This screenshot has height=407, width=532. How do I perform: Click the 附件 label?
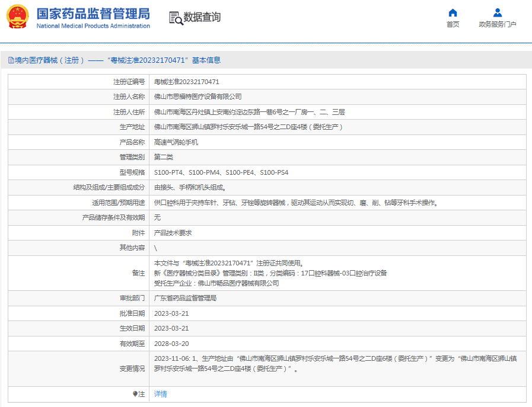(x=138, y=233)
